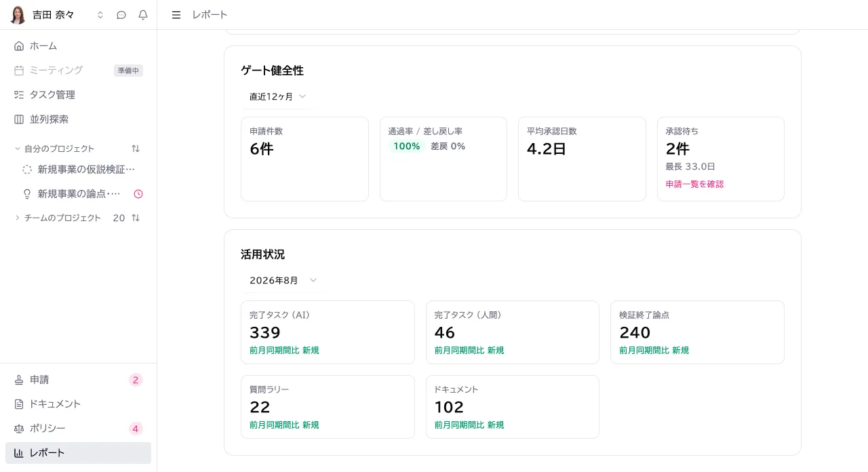The width and height of the screenshot is (868, 472).
Task: Open ポリシー in the sidebar
Action: point(78,429)
